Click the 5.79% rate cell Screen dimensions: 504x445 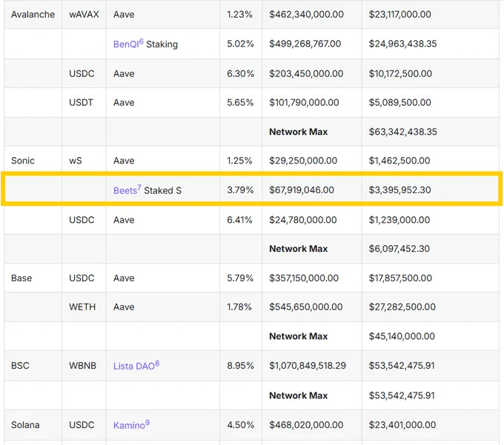240,278
